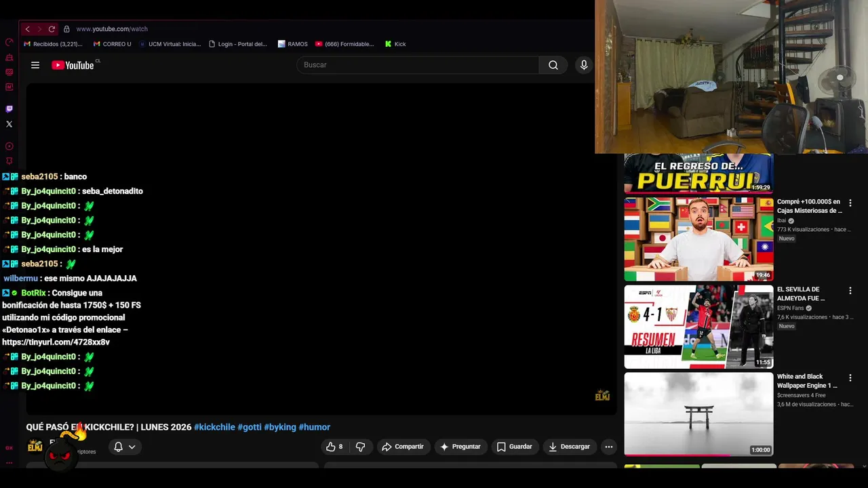868x488 pixels.
Task: Open sidebar more options three dots
Action: pyautogui.click(x=9, y=463)
